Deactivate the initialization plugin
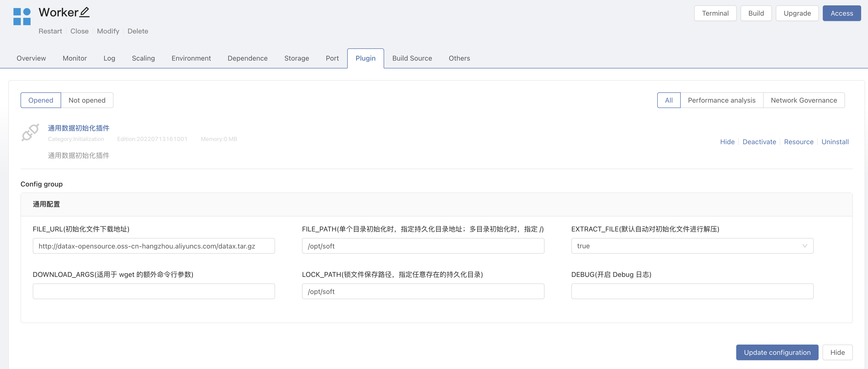The image size is (868, 369). coord(759,142)
